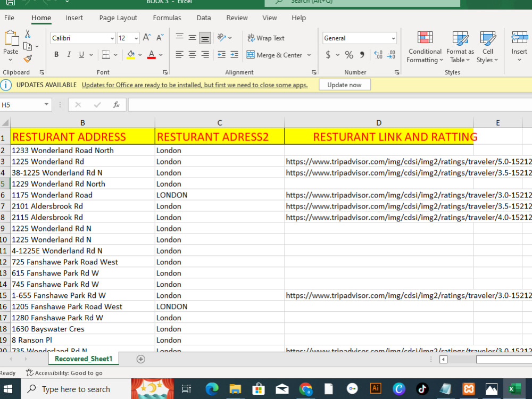
Task: Switch to the Data tab
Action: (204, 18)
